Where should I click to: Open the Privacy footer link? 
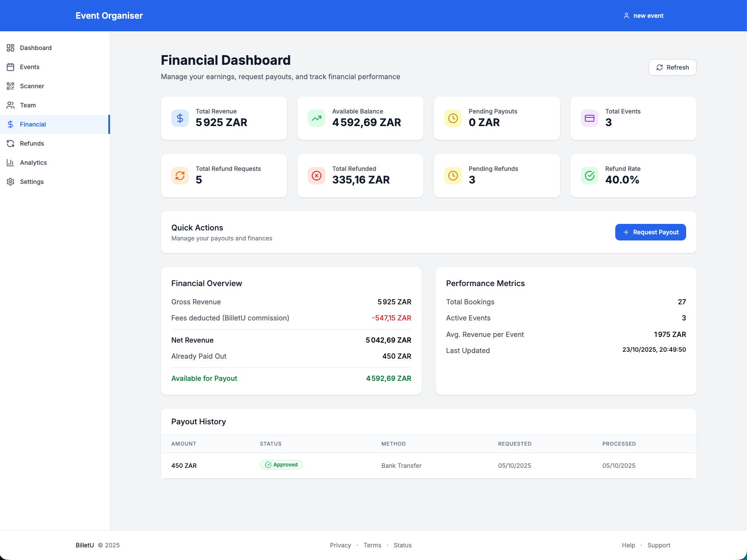click(x=340, y=545)
